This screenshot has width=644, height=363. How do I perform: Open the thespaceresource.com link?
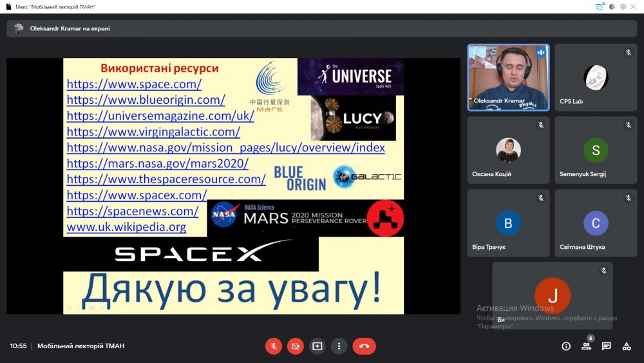166,179
